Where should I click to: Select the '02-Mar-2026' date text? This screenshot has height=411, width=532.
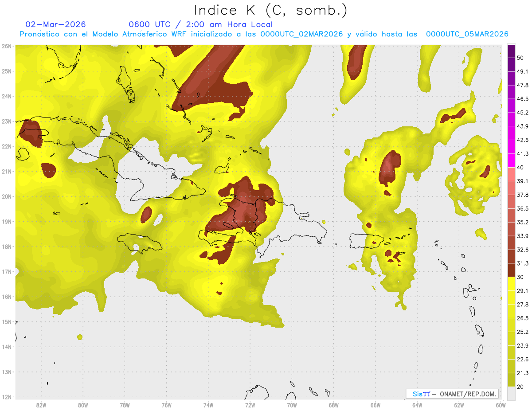click(x=56, y=24)
